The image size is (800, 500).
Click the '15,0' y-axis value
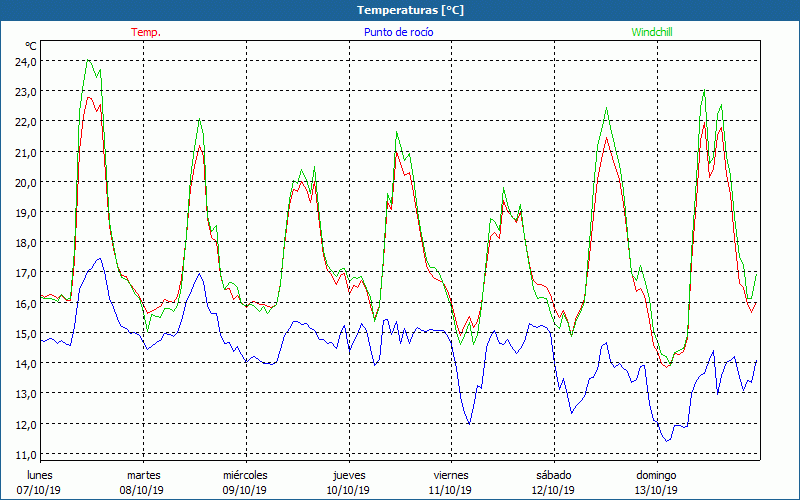point(26,334)
